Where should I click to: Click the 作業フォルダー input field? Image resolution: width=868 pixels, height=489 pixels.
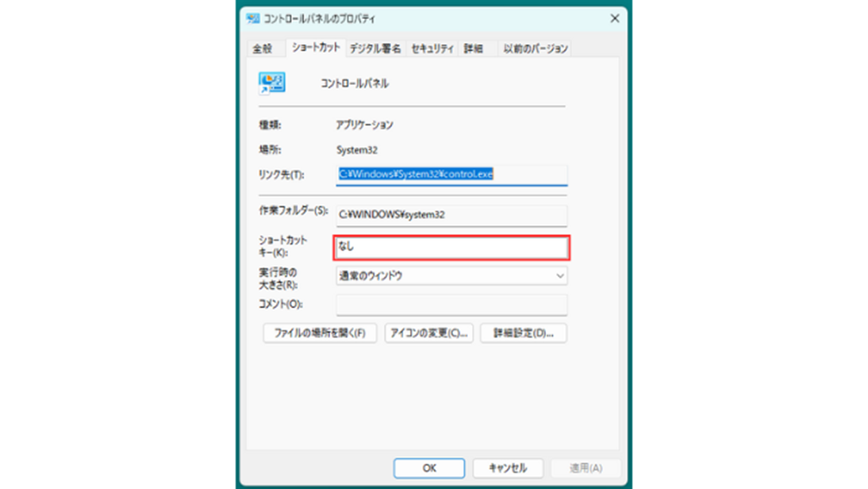coord(451,215)
